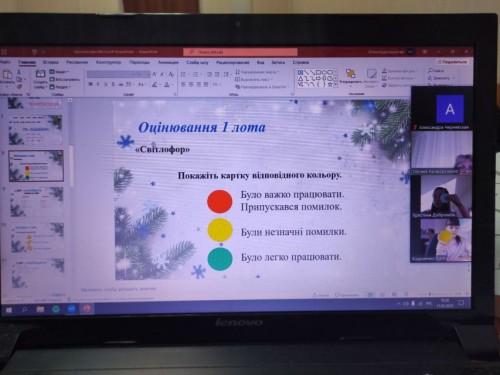Viewport: 500px width, 375px height.
Task: Click the Cut scissors icon
Action: point(19,72)
